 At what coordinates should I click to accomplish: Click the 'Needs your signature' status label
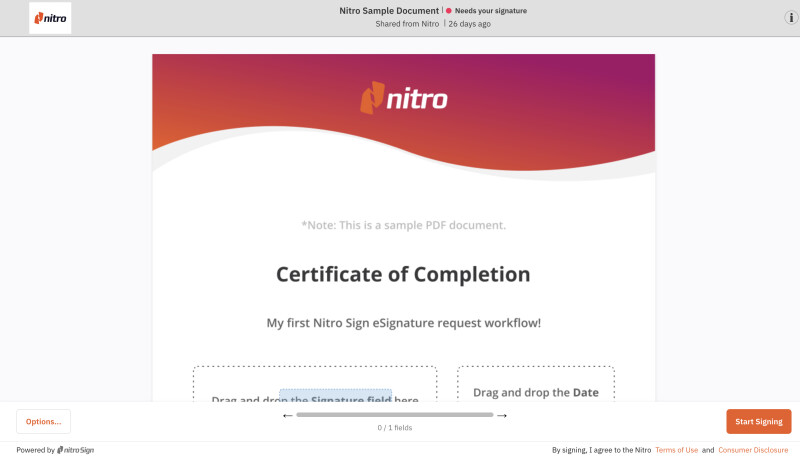coord(490,11)
